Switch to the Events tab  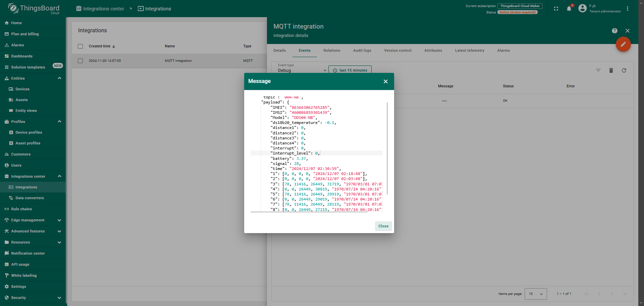click(305, 50)
